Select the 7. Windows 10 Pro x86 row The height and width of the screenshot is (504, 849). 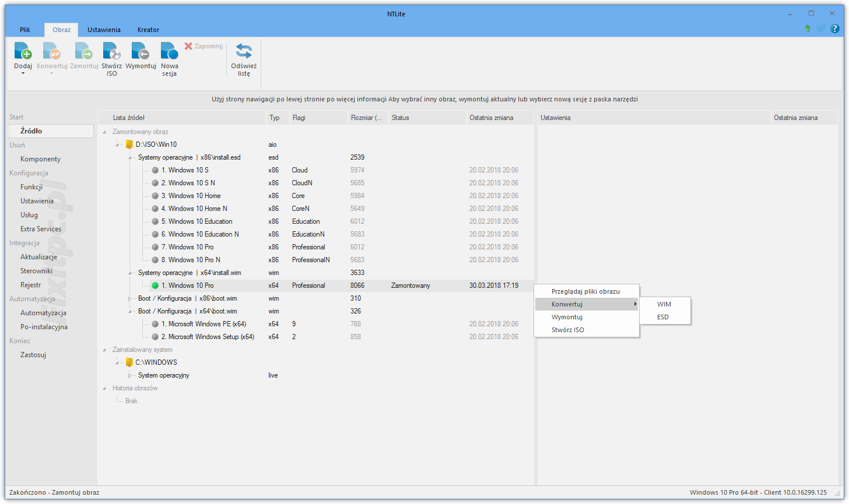(x=315, y=247)
